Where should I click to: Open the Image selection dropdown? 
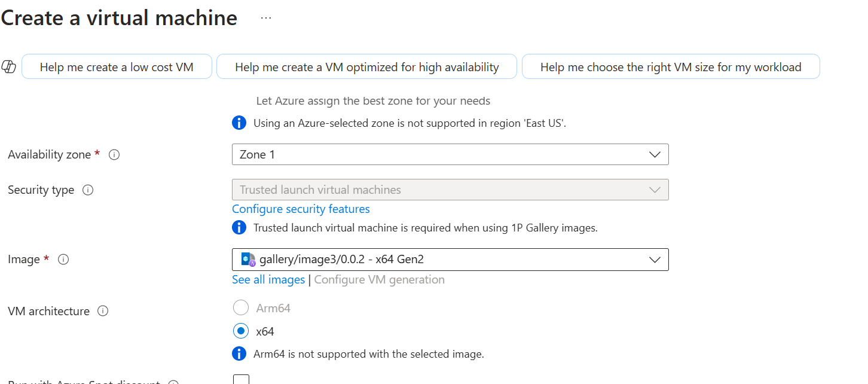pyautogui.click(x=450, y=260)
